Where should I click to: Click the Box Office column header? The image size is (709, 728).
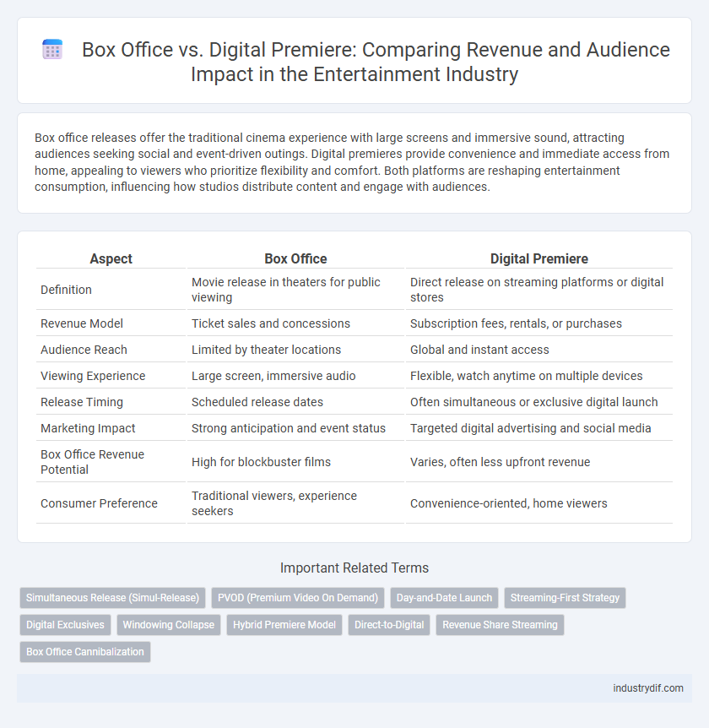coord(295,258)
